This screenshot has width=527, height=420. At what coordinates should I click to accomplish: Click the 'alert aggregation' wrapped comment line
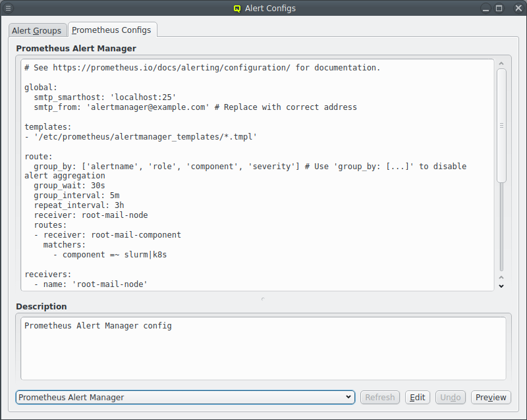click(x=65, y=176)
